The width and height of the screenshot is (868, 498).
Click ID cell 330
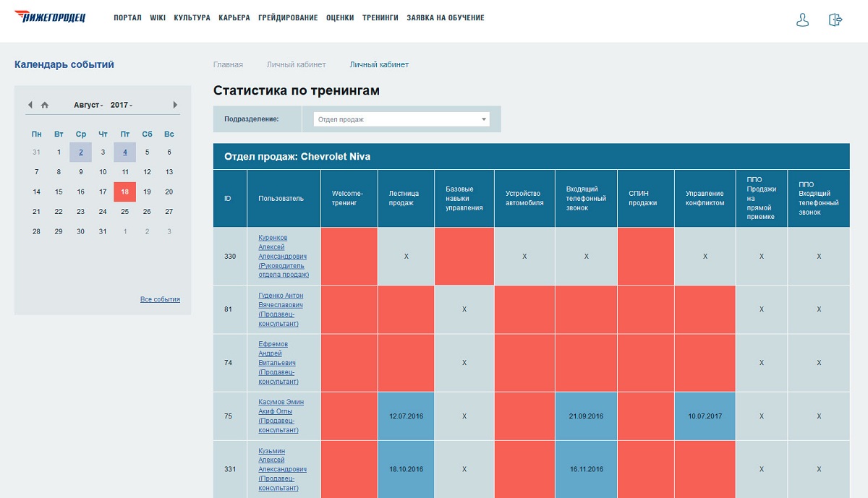(230, 257)
